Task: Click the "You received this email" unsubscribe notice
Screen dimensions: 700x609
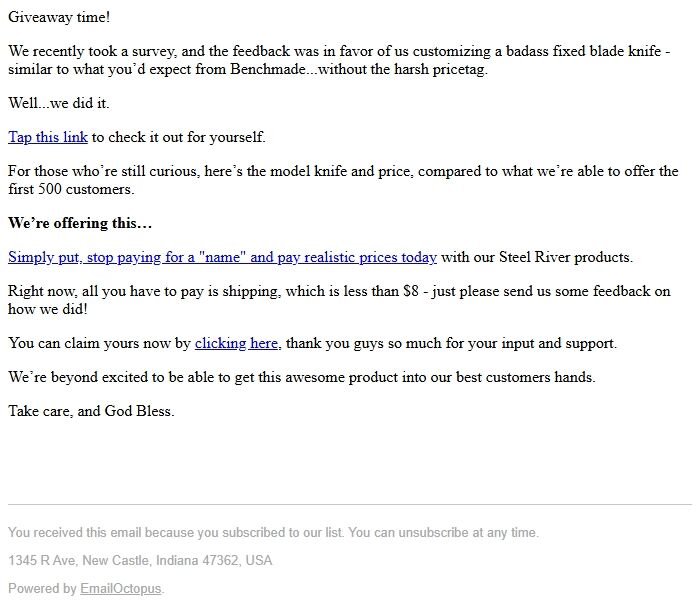Action: click(273, 532)
